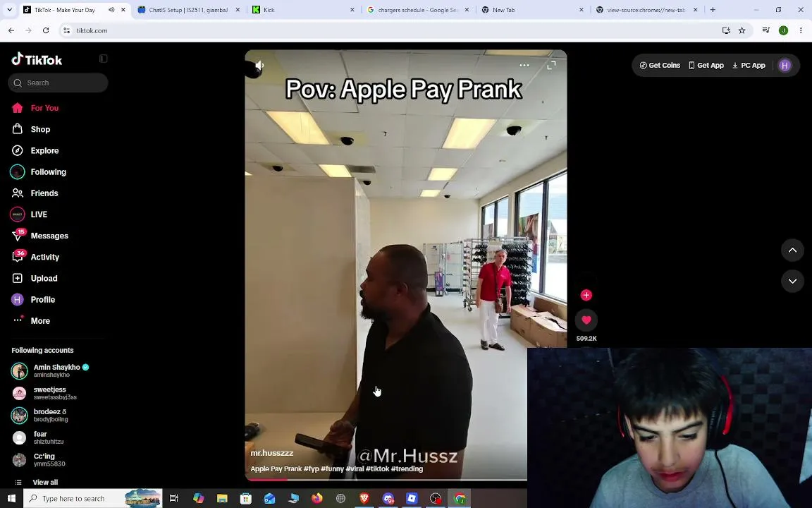Launch Firefox from the taskbar
The width and height of the screenshot is (812, 508).
317,499
